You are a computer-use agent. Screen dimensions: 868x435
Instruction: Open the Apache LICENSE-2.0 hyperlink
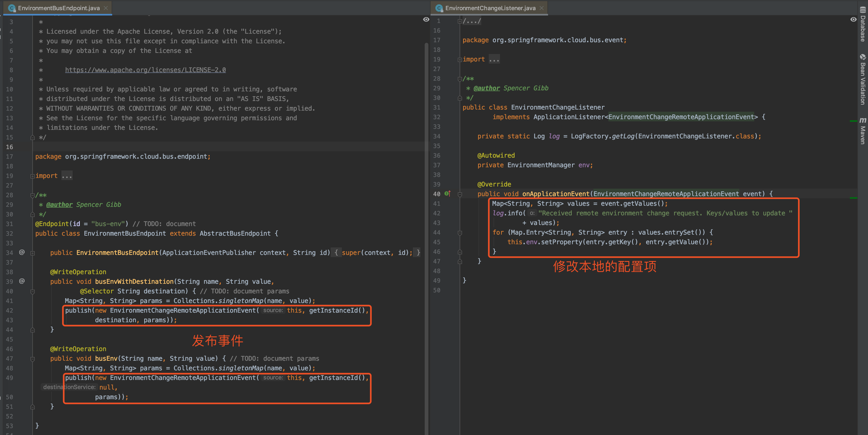tap(145, 70)
